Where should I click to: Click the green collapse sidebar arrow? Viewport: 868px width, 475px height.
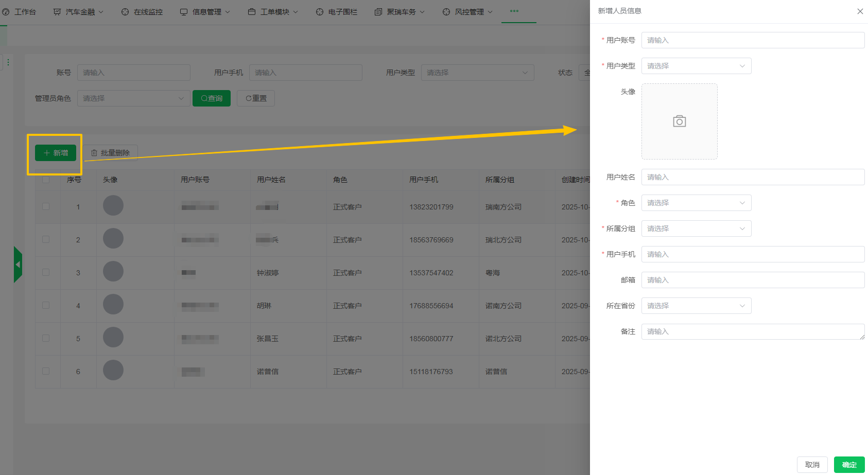pyautogui.click(x=18, y=265)
